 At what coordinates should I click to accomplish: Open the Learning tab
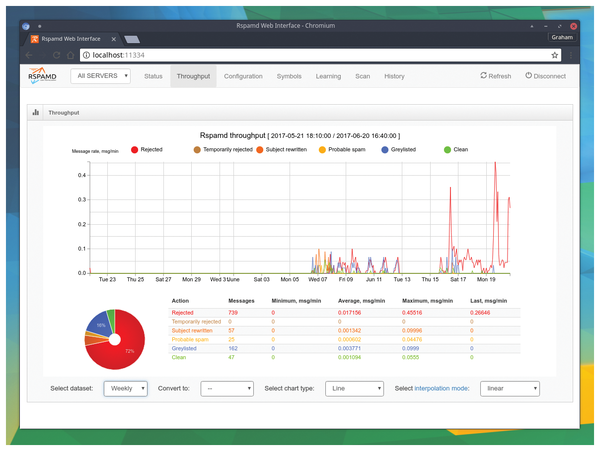click(328, 76)
